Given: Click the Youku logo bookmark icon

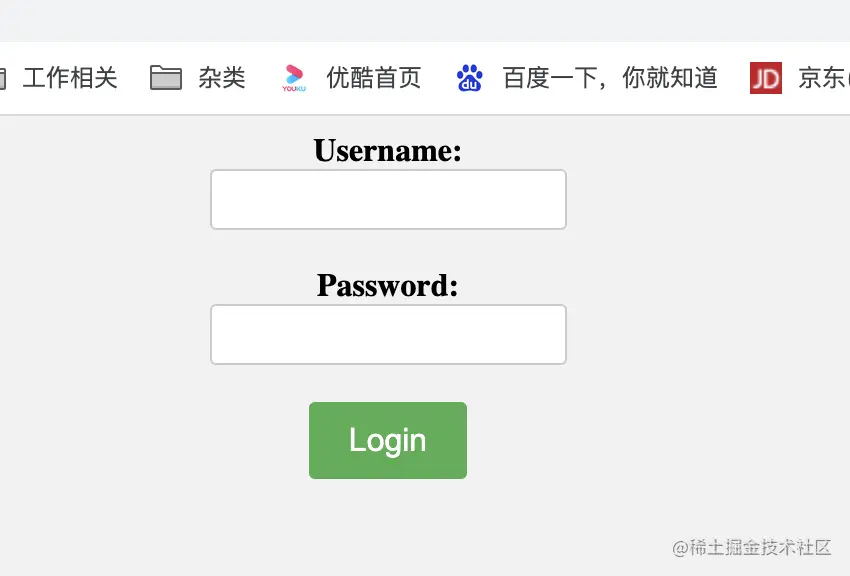Looking at the screenshot, I should pos(294,77).
